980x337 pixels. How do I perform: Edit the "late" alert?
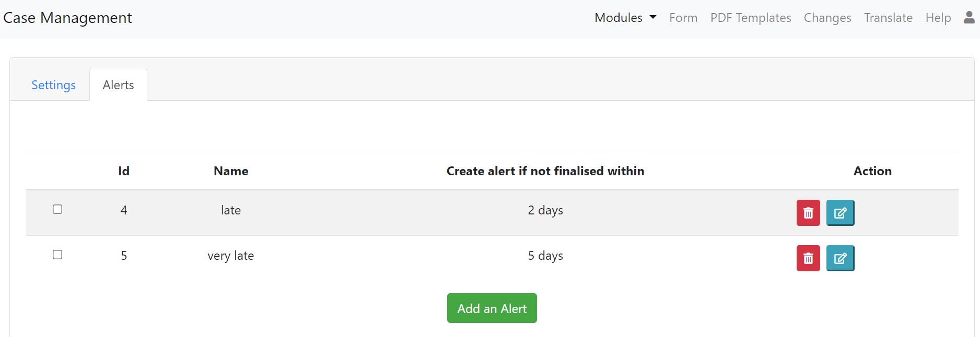[x=840, y=213]
